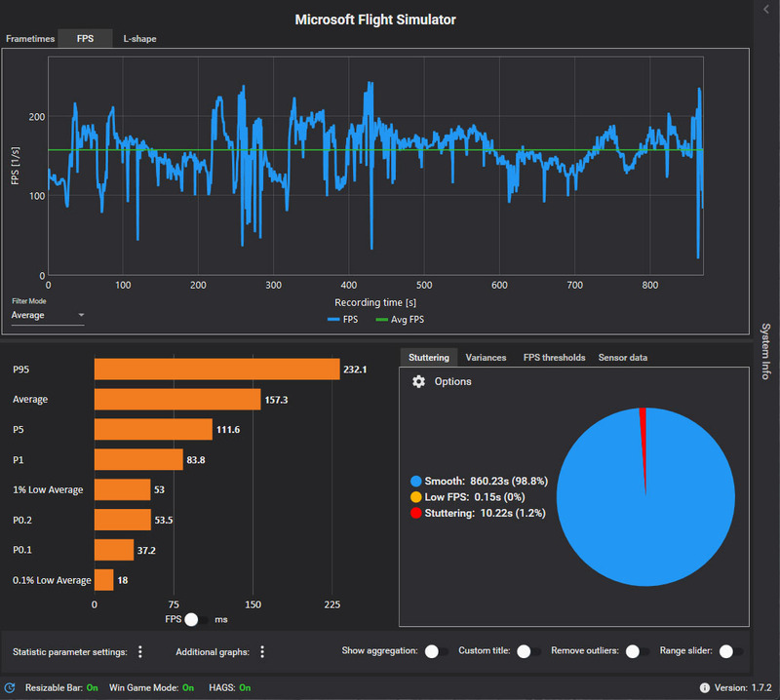Open the L-shape tab
Viewport: 780px width, 700px height.
point(139,39)
